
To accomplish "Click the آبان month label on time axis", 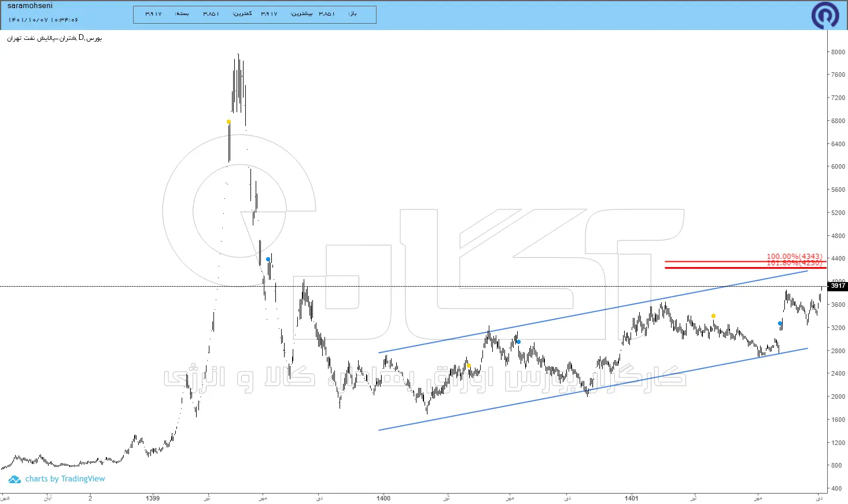I will point(47,498).
